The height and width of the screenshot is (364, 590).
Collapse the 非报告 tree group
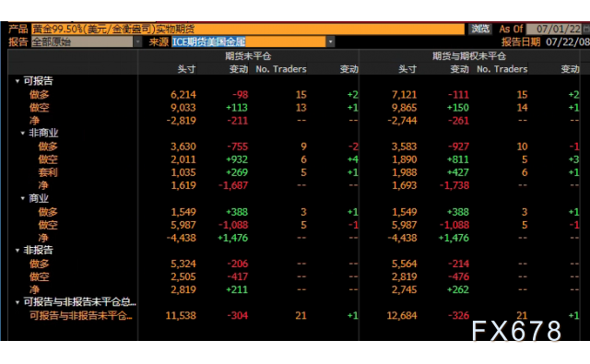tap(18, 250)
